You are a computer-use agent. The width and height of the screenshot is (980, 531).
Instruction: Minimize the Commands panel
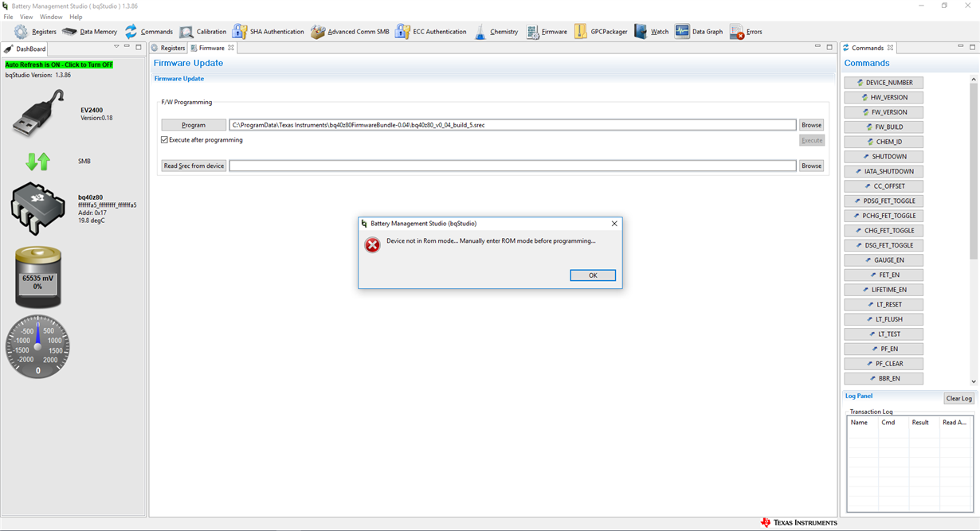coord(960,47)
